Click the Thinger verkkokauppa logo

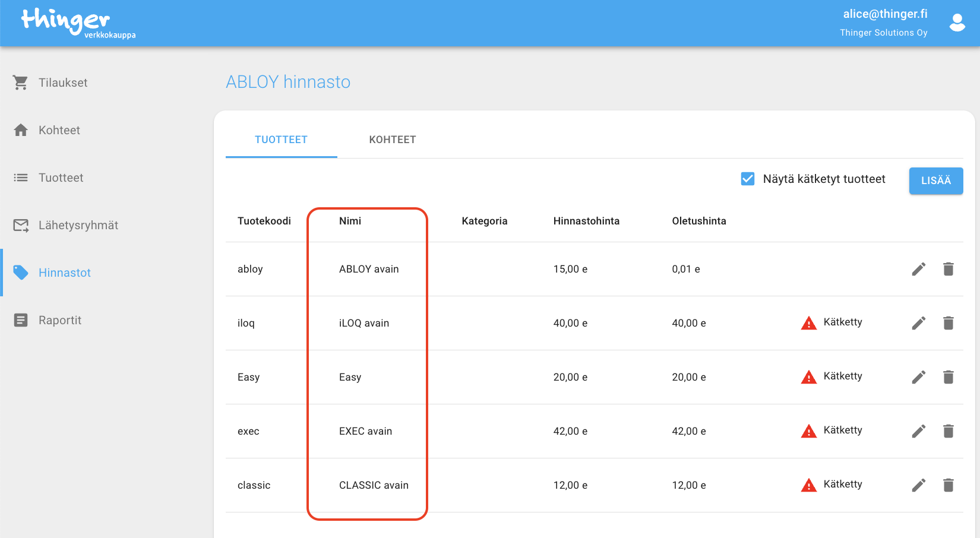click(x=78, y=23)
